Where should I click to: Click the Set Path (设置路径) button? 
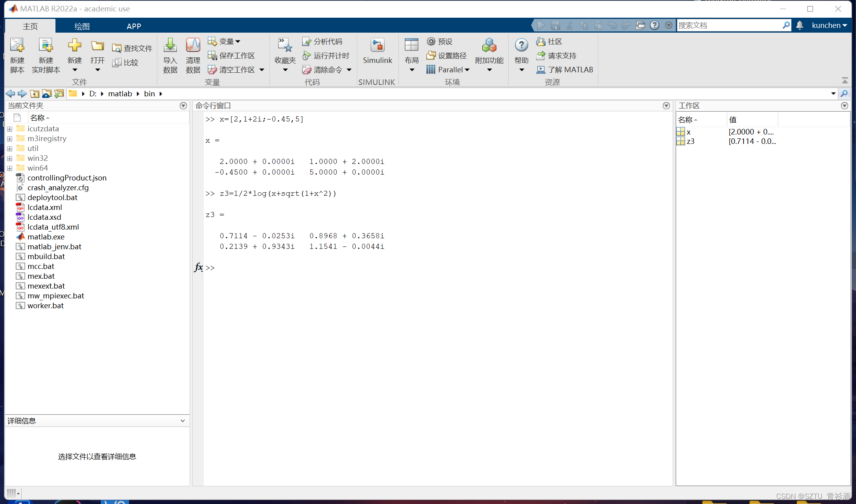tap(447, 55)
